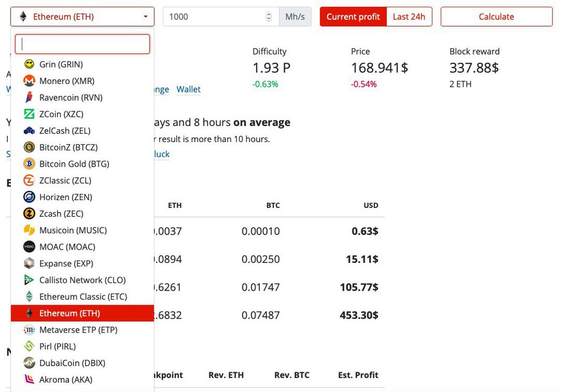Choose Monero (XMR) in the dropdown list

click(x=82, y=81)
